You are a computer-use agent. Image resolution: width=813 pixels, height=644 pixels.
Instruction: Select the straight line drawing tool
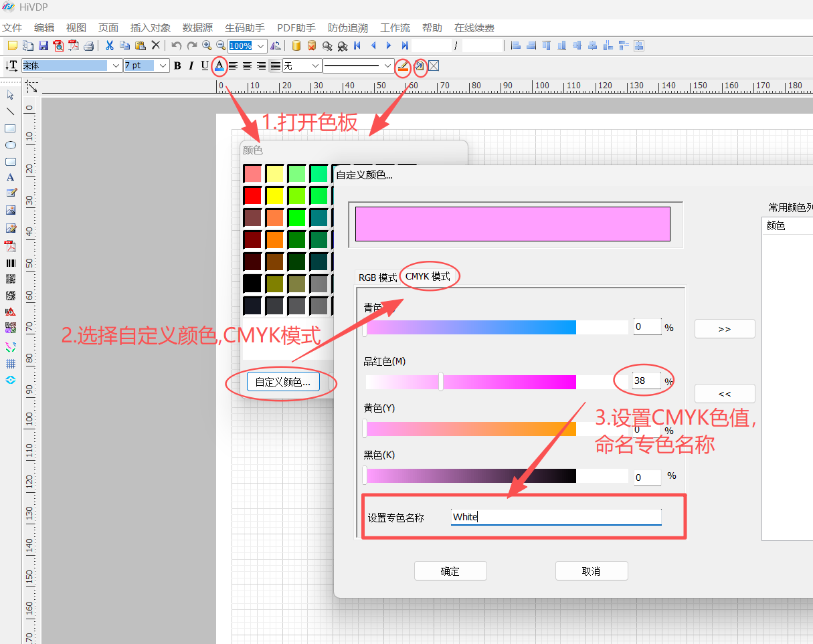(x=11, y=112)
